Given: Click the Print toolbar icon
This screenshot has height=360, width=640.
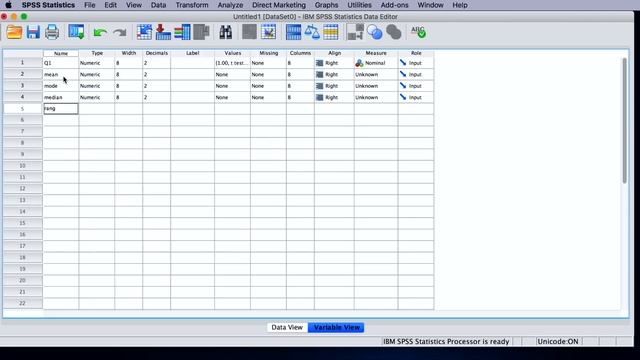Looking at the screenshot, I should [52, 32].
